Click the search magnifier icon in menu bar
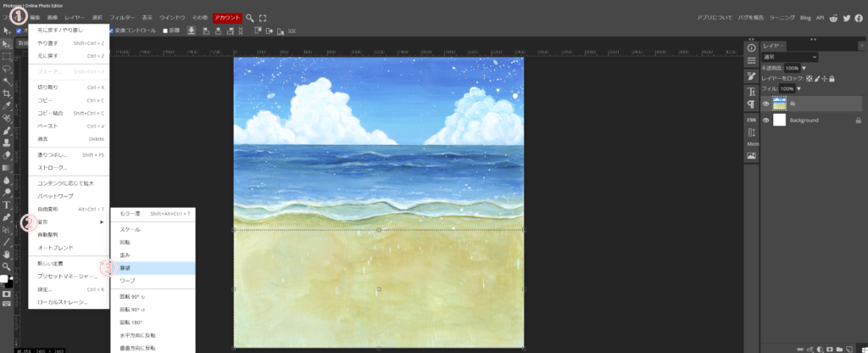The height and width of the screenshot is (353, 868). point(250,17)
